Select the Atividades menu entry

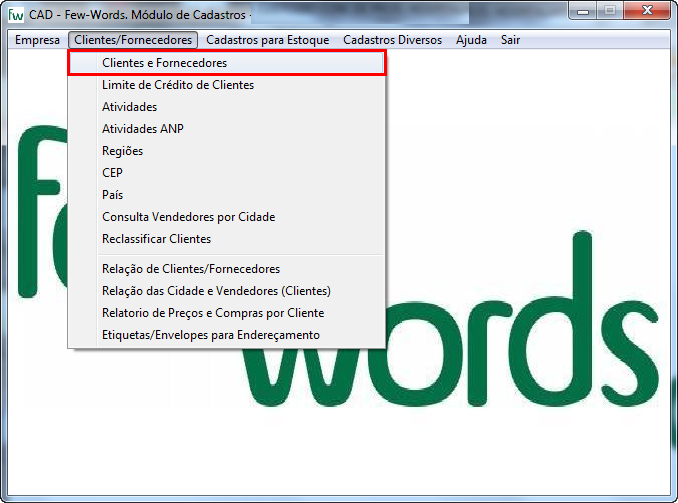click(x=227, y=107)
